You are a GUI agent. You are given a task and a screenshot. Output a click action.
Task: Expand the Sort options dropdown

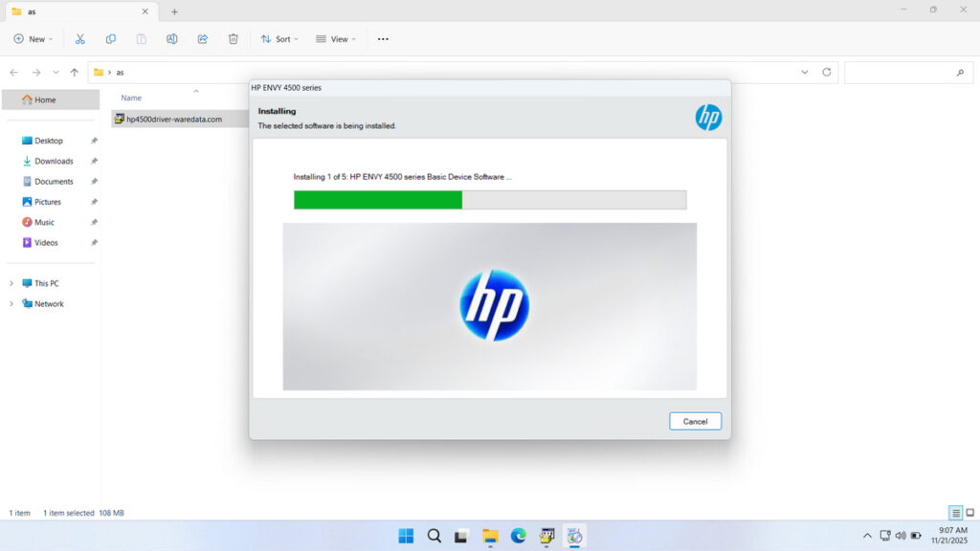tap(278, 38)
